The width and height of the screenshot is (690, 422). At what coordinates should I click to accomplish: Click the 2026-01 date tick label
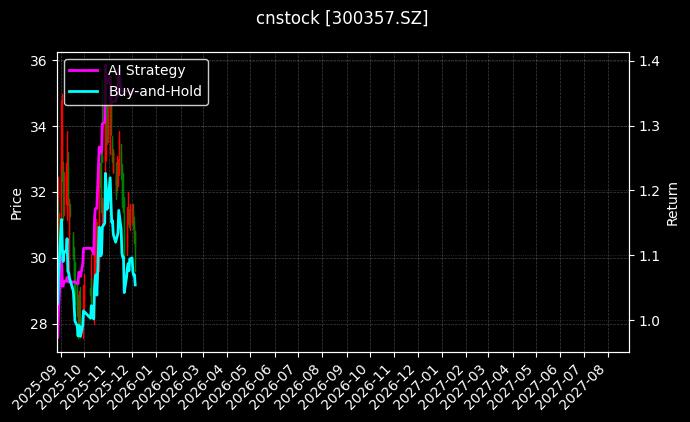[x=130, y=387]
